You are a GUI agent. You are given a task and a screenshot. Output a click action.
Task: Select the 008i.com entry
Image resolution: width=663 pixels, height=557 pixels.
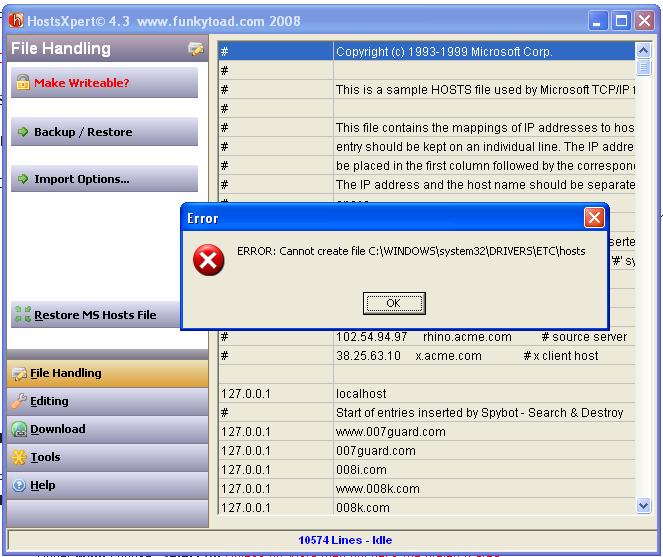(427, 470)
